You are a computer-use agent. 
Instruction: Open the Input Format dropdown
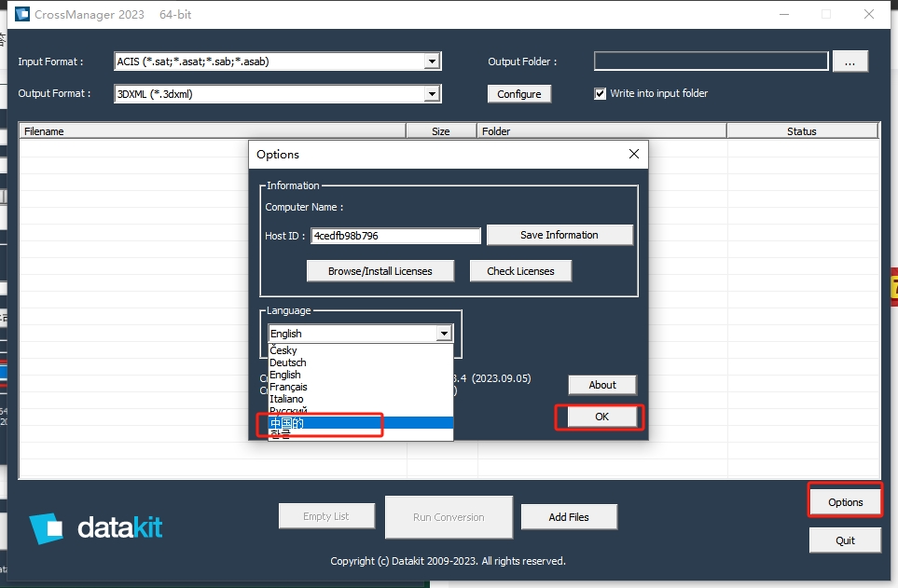pyautogui.click(x=433, y=62)
